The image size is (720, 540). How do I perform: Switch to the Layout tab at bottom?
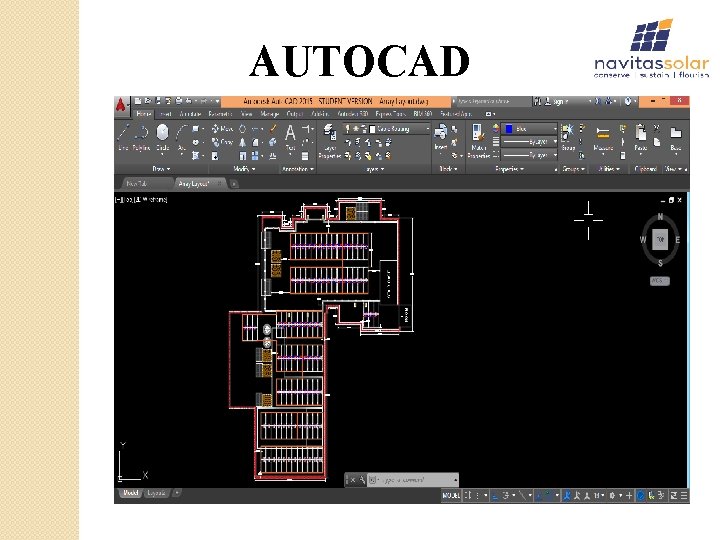coord(156,493)
